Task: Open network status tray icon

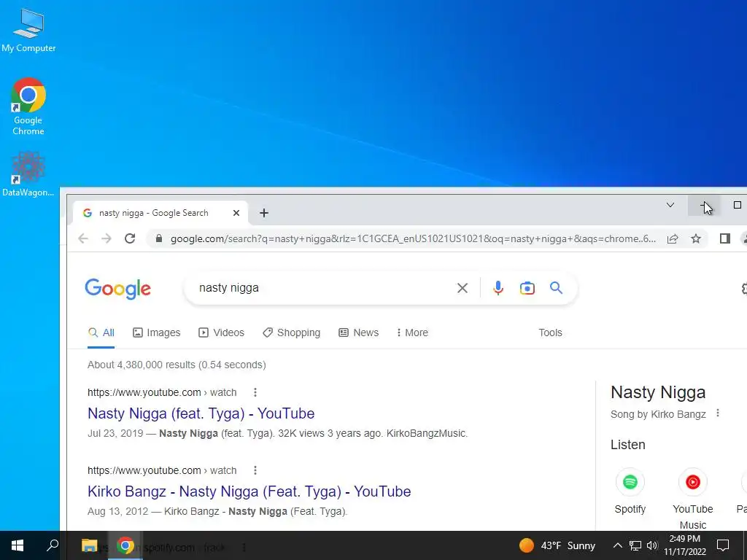Action: [x=635, y=545]
